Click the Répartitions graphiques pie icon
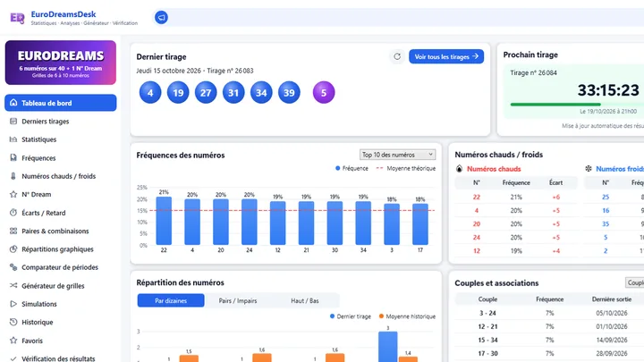The image size is (644, 362). [13, 249]
